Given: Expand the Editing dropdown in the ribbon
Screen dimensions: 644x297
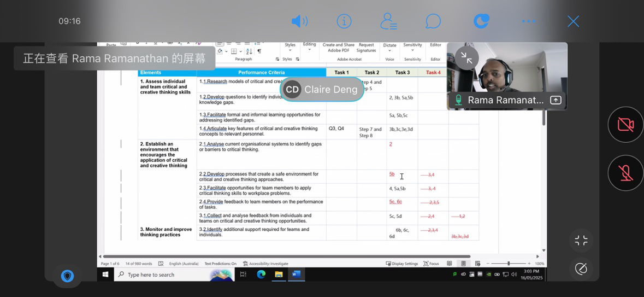Looking at the screenshot, I should coord(309,47).
